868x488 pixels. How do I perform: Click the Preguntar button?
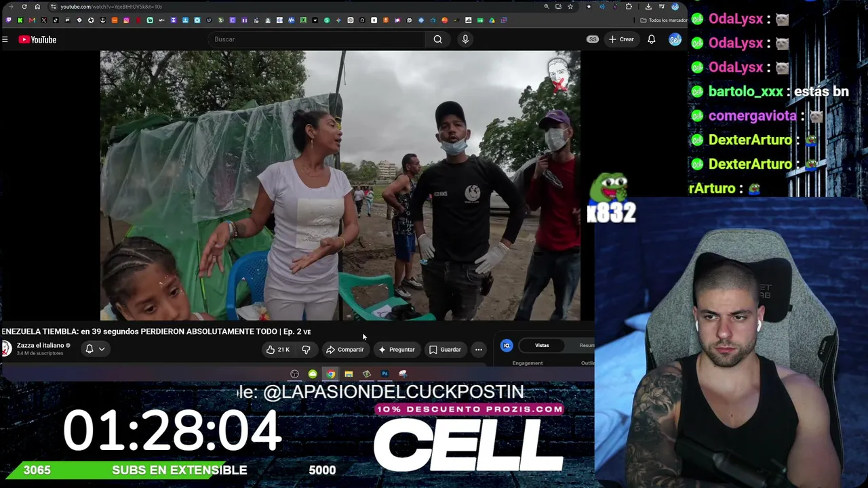click(x=397, y=350)
